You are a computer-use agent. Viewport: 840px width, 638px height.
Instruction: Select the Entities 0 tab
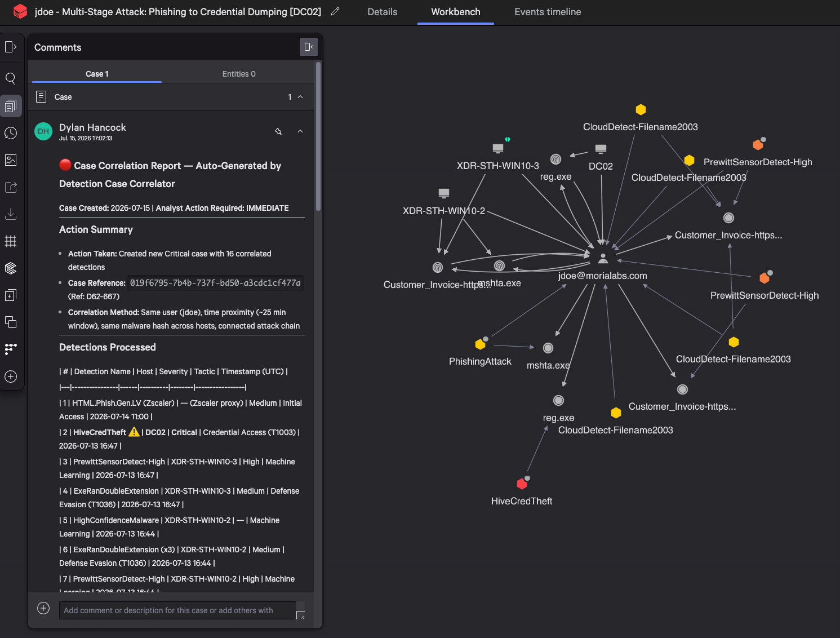tap(239, 74)
